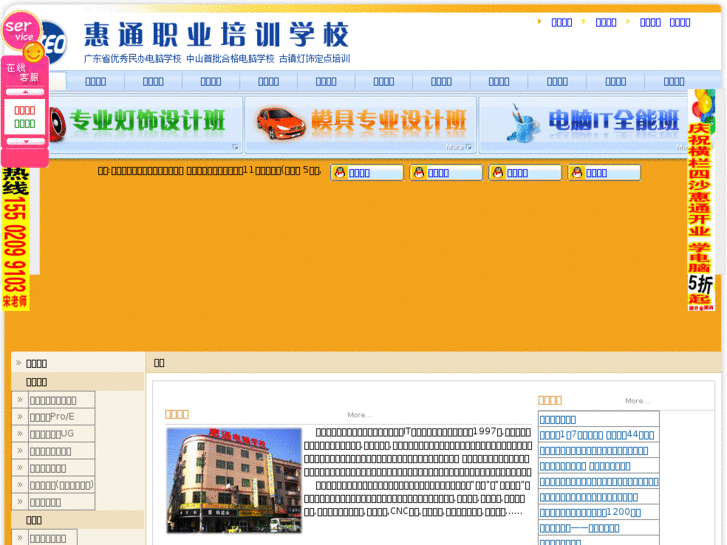This screenshot has height=545, width=727.
Task: Click the first QQ penguin icon
Action: pos(340,173)
